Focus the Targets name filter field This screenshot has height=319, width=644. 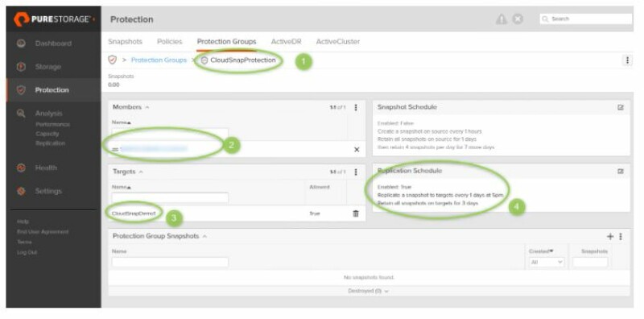(x=170, y=197)
